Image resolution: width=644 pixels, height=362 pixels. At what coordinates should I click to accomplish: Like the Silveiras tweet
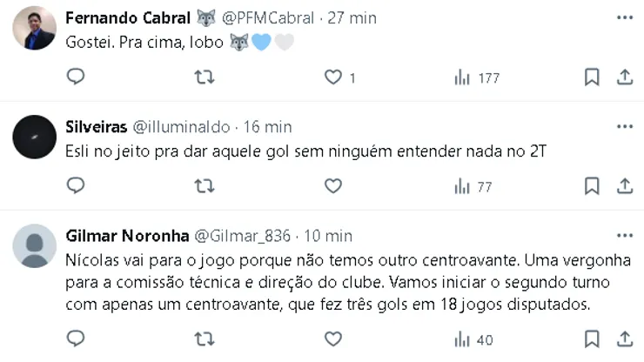pyautogui.click(x=332, y=185)
